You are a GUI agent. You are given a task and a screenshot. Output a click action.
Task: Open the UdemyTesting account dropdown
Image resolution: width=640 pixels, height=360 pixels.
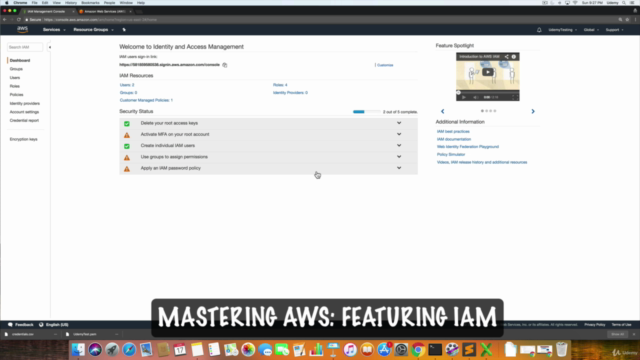[562, 30]
